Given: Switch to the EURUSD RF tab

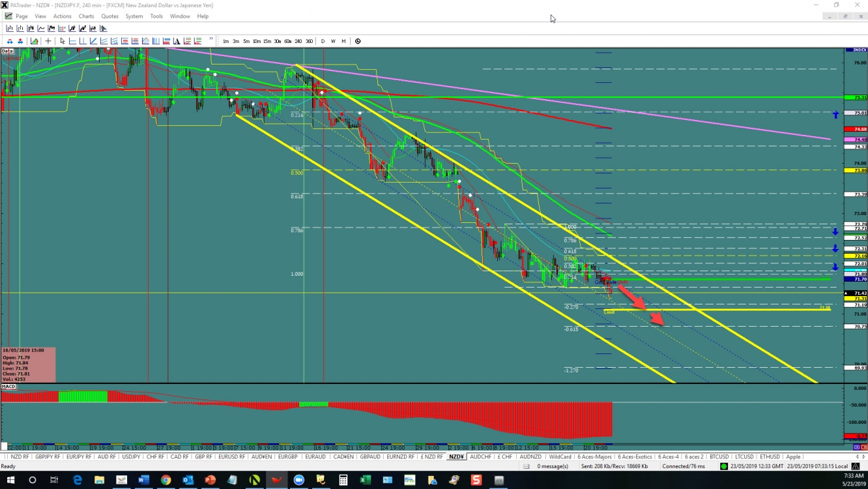Looking at the screenshot, I should click(x=231, y=457).
